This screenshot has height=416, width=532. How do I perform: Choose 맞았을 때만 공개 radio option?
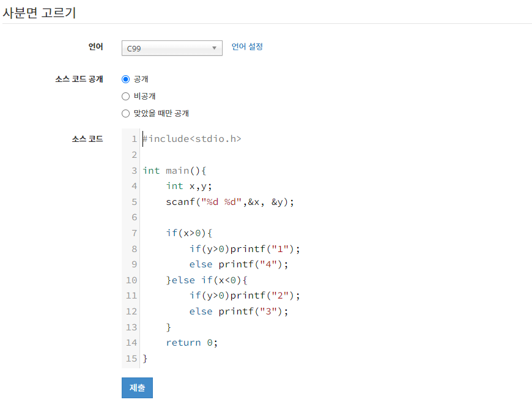coord(125,113)
